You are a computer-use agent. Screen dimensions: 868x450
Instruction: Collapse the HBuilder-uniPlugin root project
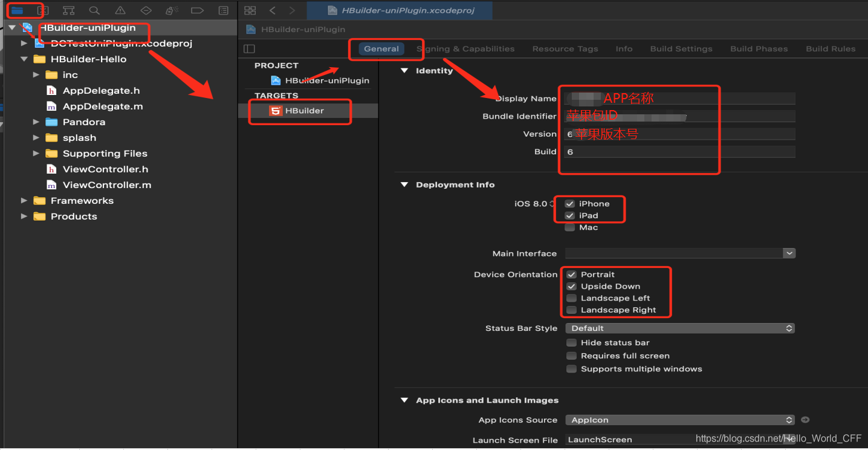point(12,28)
